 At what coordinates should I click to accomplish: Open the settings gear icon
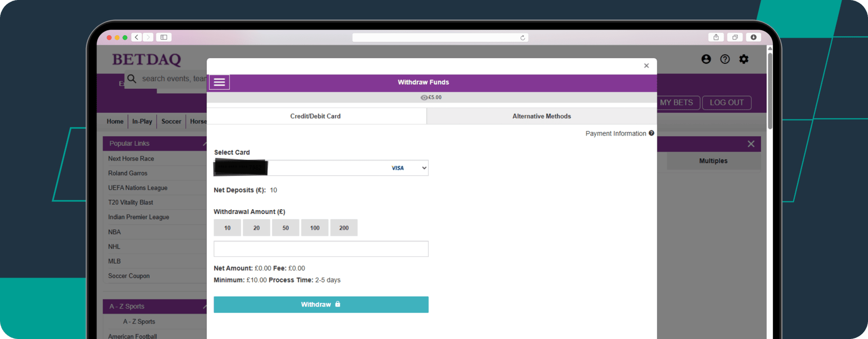(744, 59)
